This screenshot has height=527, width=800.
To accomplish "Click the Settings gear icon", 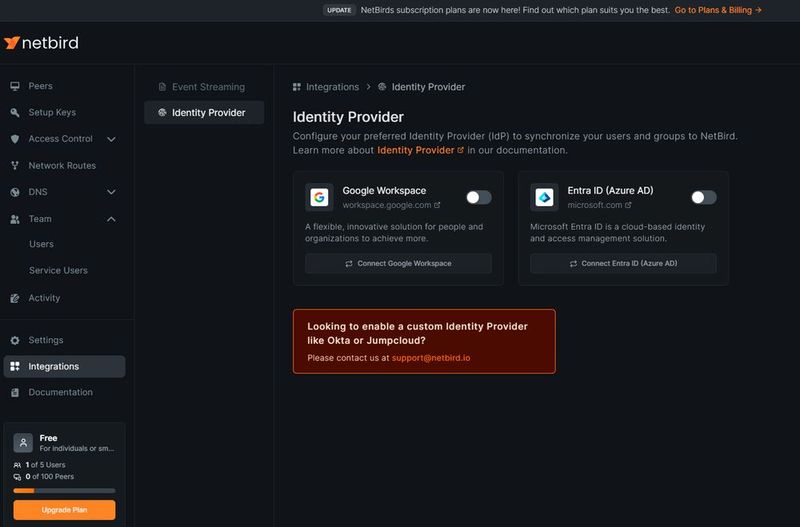I will click(15, 340).
